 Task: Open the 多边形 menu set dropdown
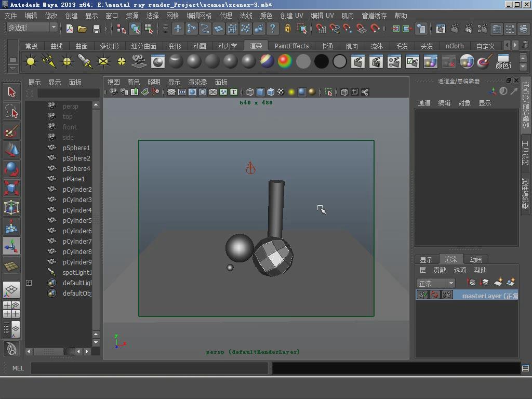click(x=32, y=28)
